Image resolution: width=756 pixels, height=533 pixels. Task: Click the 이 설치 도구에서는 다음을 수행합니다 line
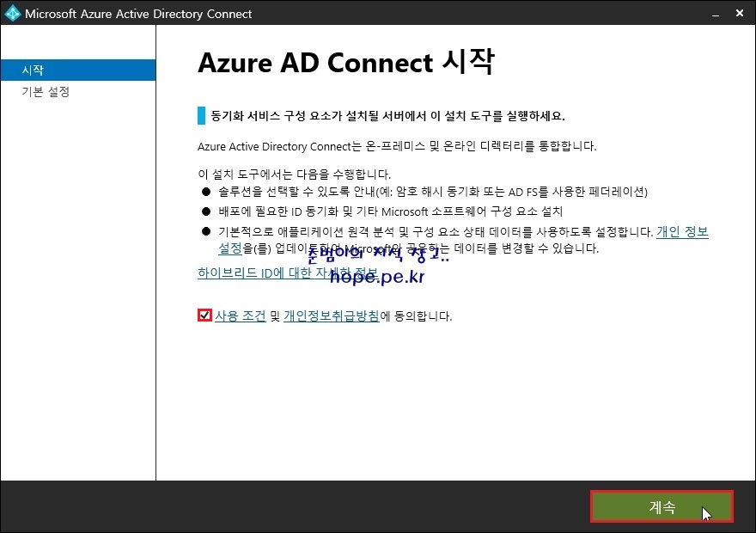294,175
